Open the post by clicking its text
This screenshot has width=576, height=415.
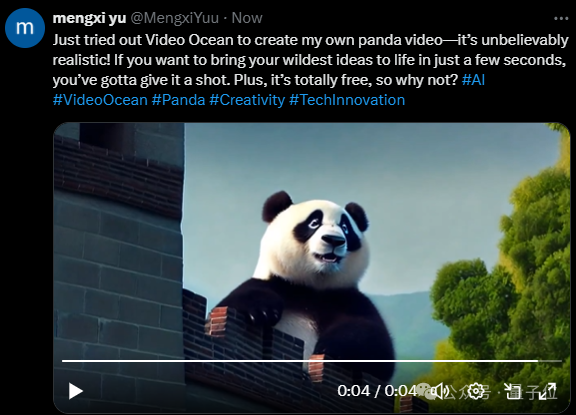310,60
